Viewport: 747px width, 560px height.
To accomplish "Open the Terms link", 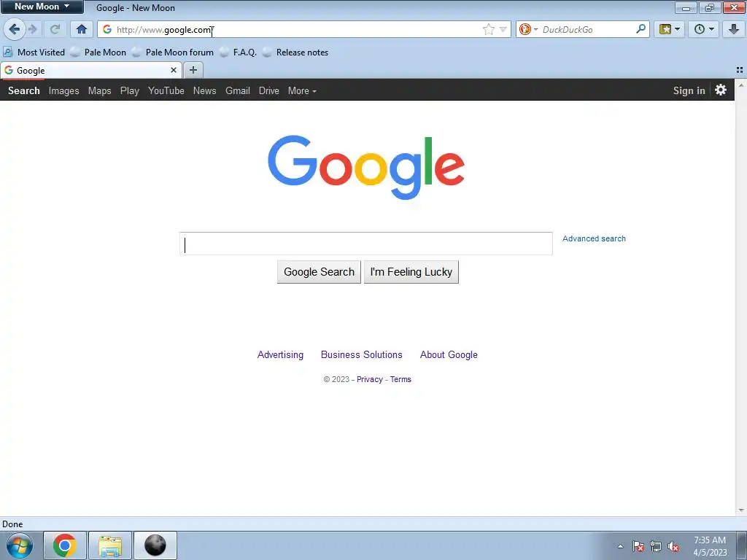I will coord(400,379).
